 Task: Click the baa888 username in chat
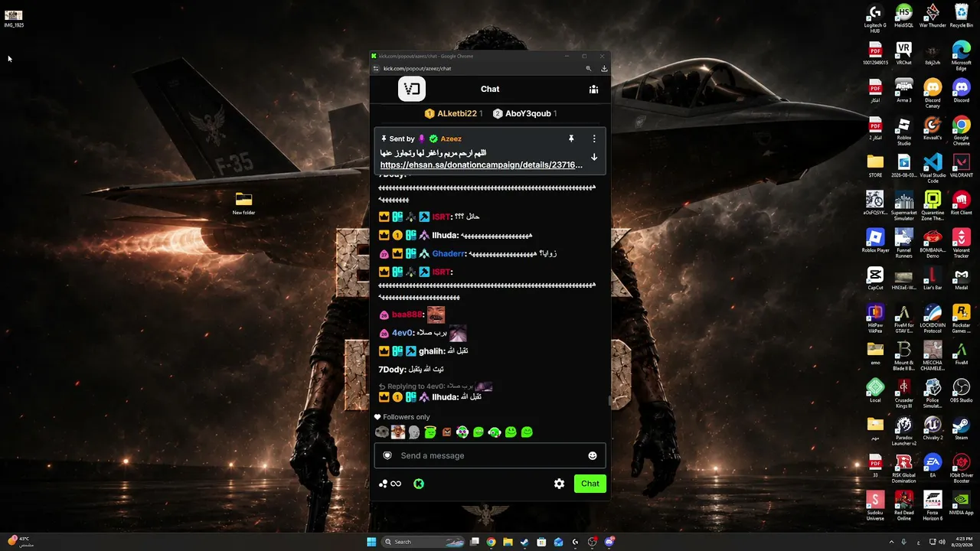coord(407,315)
